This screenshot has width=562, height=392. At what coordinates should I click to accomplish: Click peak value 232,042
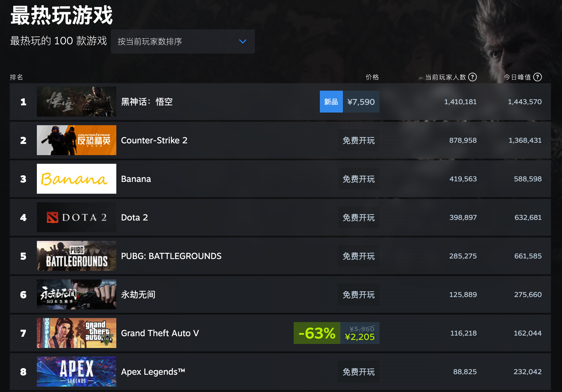528,372
